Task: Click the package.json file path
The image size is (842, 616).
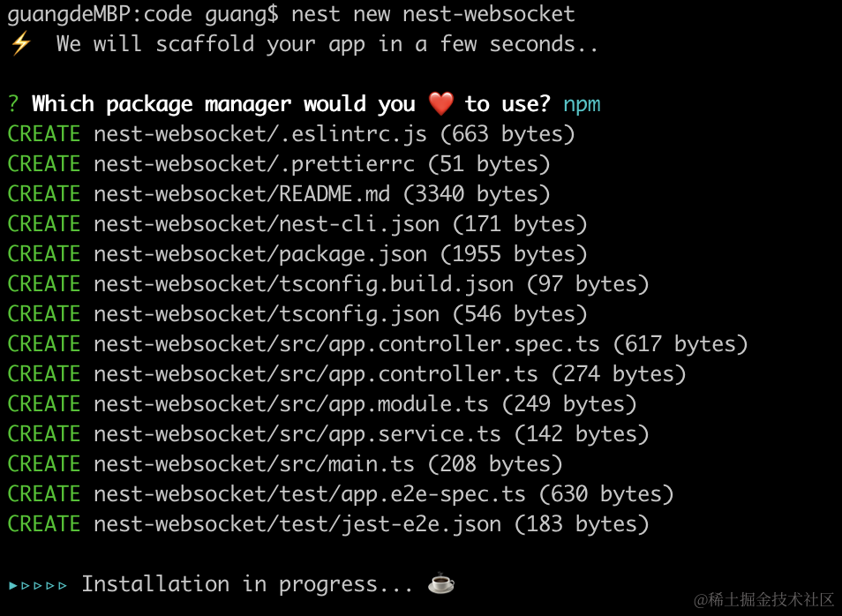Action: pos(260,254)
